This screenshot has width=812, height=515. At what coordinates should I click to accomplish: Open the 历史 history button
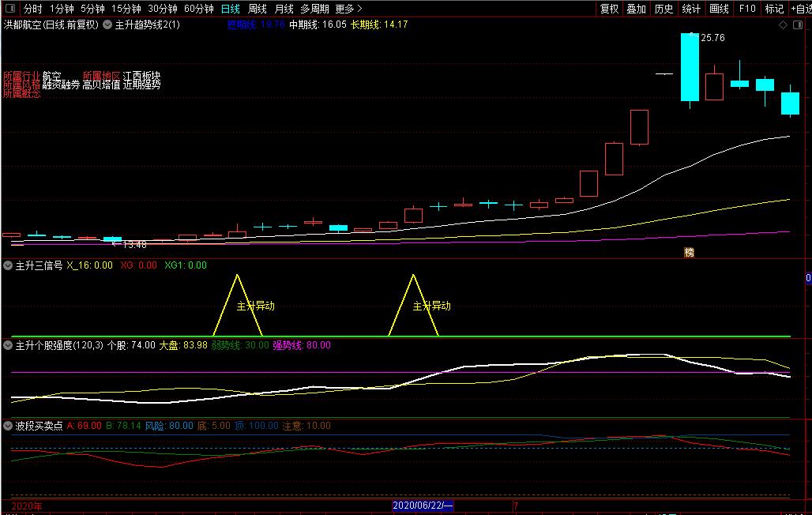[x=664, y=9]
